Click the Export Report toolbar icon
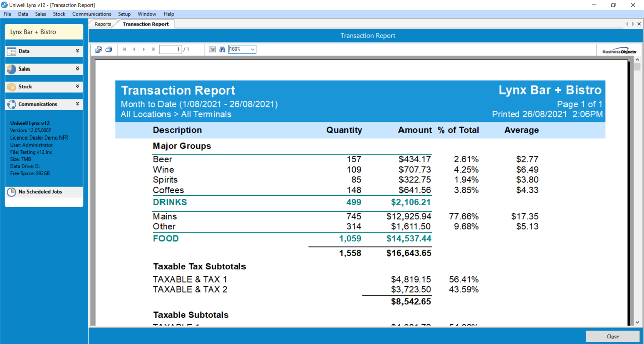 point(98,49)
